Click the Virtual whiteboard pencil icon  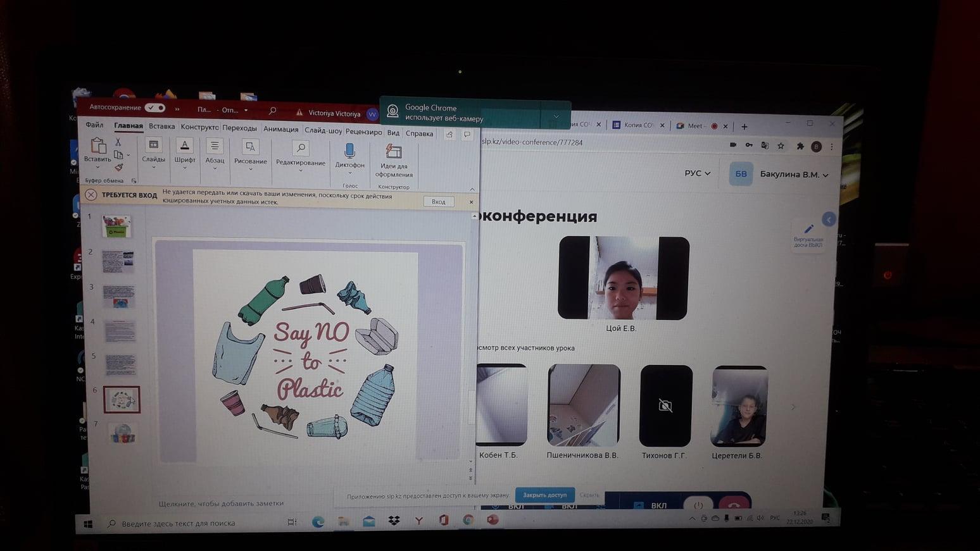(x=808, y=229)
